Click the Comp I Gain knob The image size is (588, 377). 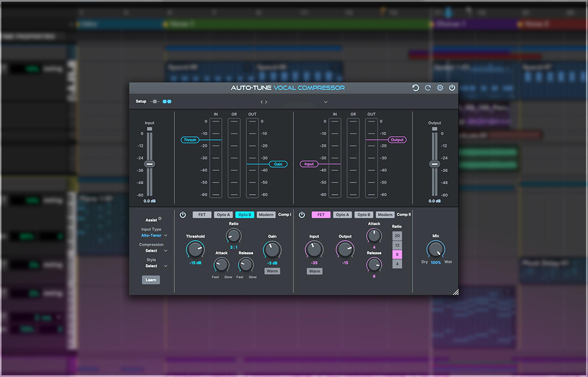[x=272, y=250]
